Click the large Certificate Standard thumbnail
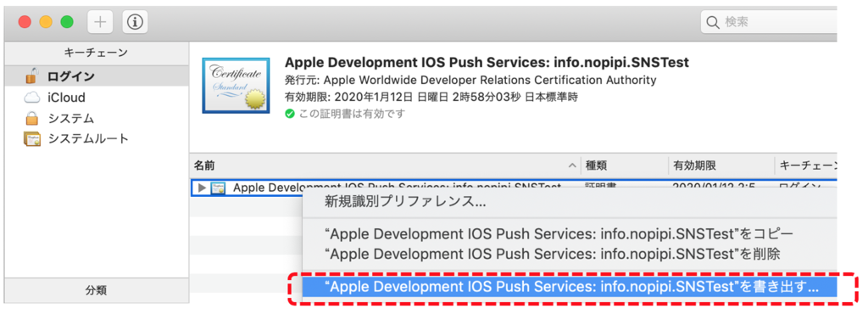 [x=236, y=85]
